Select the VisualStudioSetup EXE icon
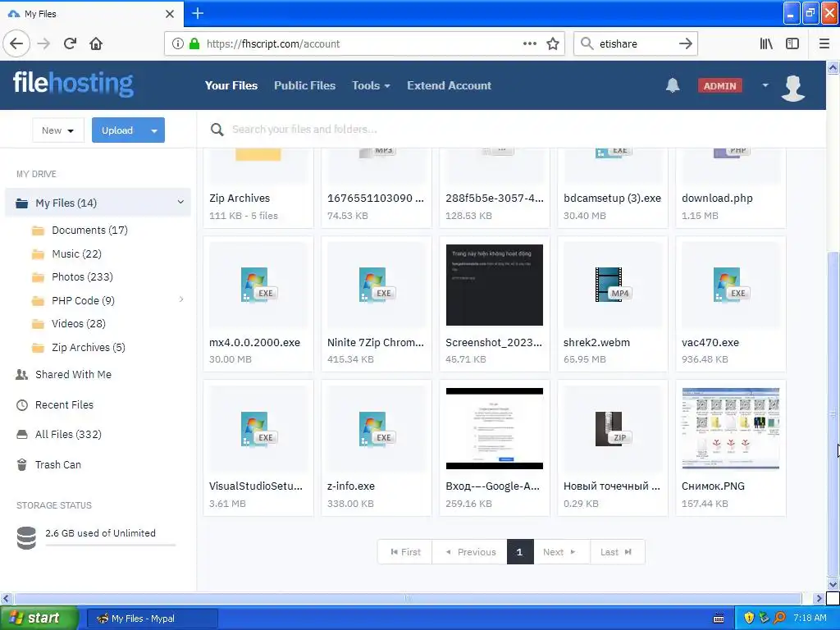 pyautogui.click(x=258, y=429)
